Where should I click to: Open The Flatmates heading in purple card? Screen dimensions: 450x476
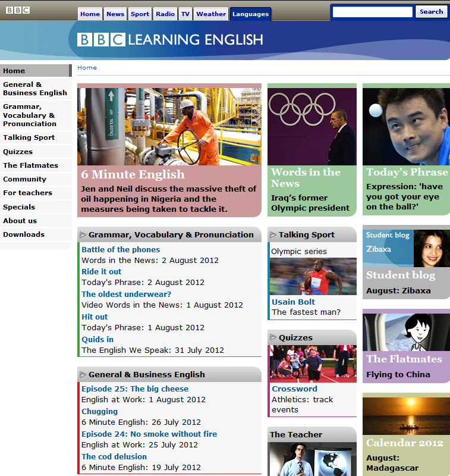point(404,359)
